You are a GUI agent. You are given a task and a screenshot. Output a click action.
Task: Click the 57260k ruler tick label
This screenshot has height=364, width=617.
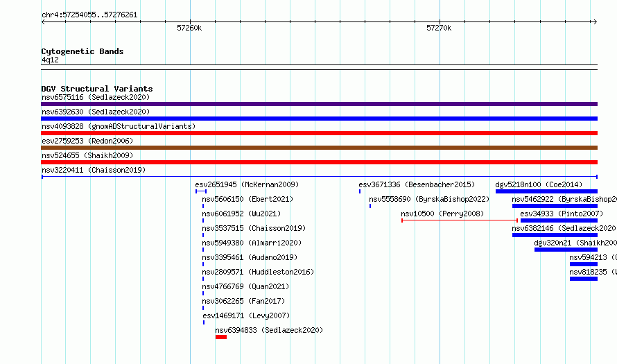pos(189,28)
